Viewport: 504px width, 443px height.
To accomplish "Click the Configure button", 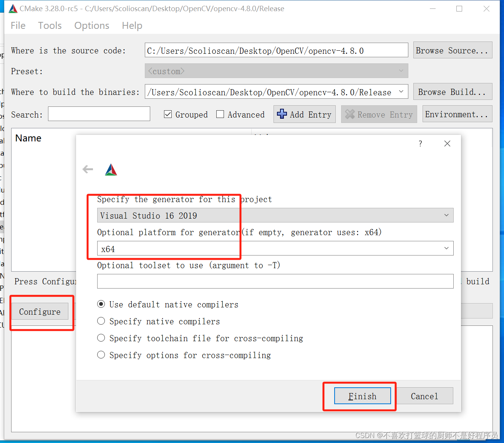I will 40,311.
